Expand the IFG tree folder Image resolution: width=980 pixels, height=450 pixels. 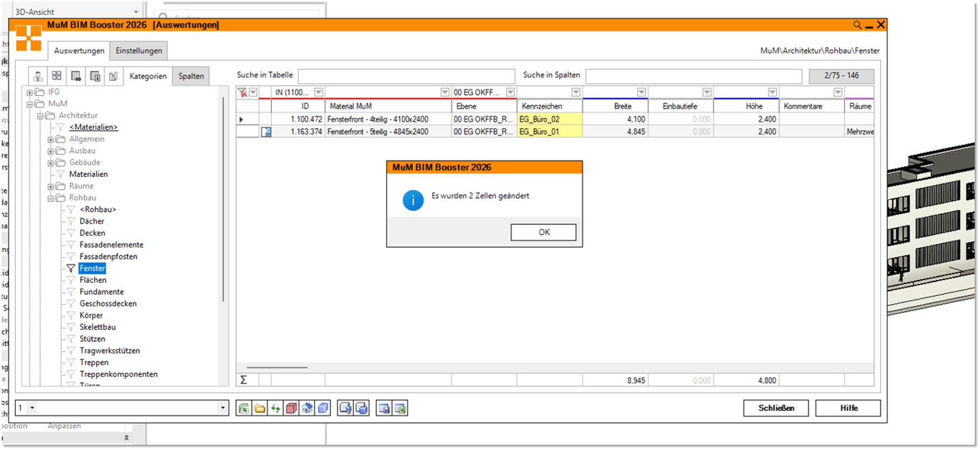[x=30, y=92]
